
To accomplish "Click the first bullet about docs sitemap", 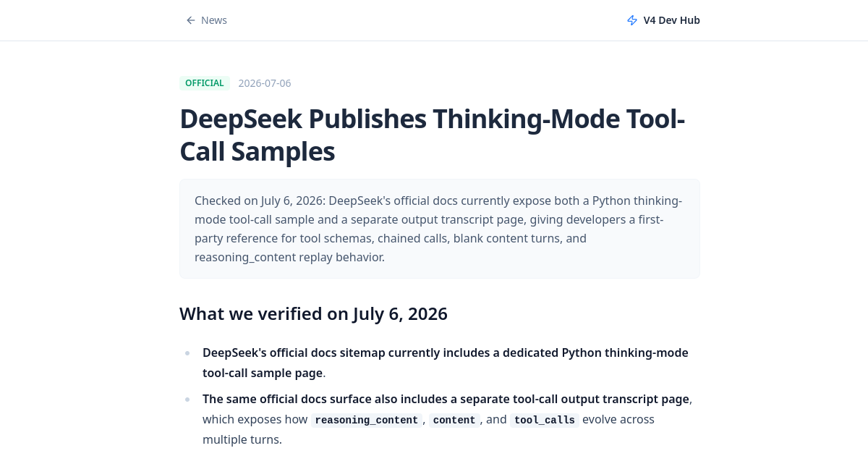I will [x=446, y=363].
